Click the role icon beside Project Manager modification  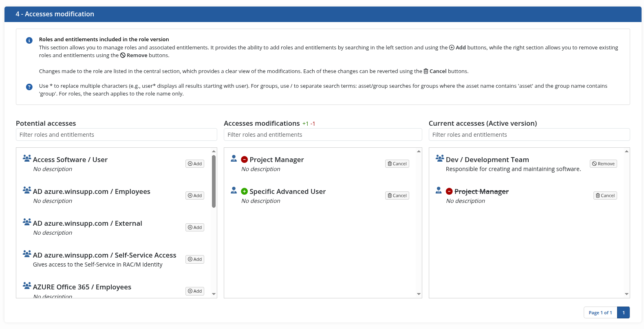pyautogui.click(x=234, y=158)
